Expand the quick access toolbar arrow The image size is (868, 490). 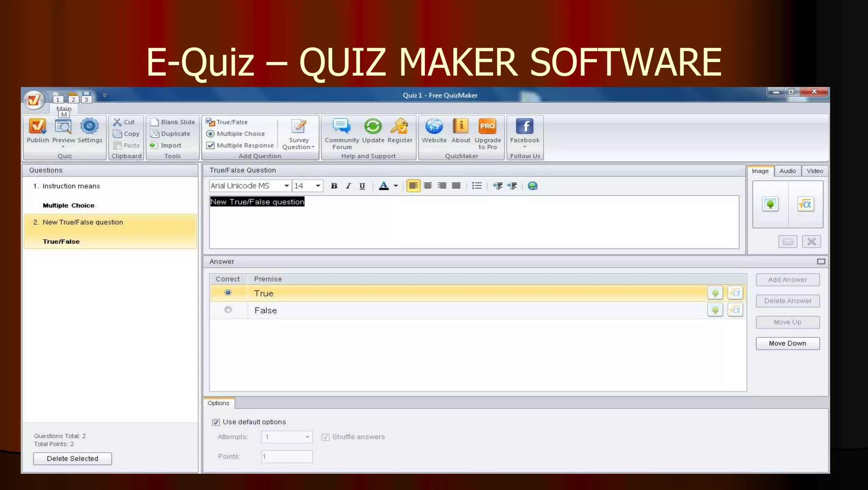click(x=104, y=95)
